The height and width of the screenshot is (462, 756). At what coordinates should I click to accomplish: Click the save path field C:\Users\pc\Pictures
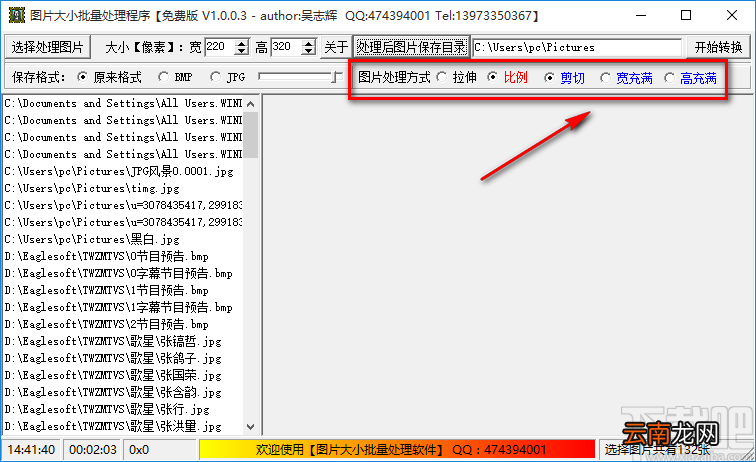[x=577, y=47]
